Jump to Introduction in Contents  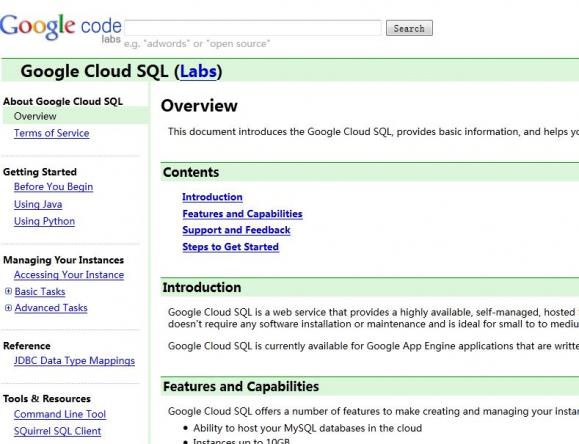click(212, 197)
